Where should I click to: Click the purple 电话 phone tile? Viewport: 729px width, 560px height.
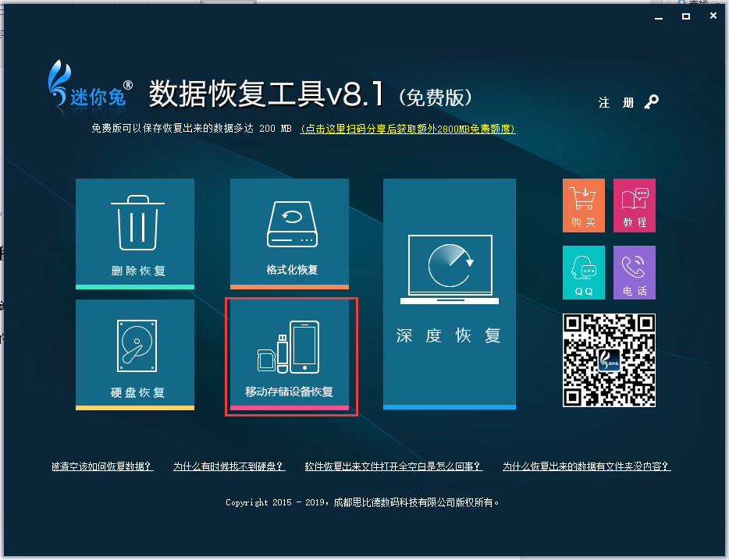pyautogui.click(x=634, y=272)
